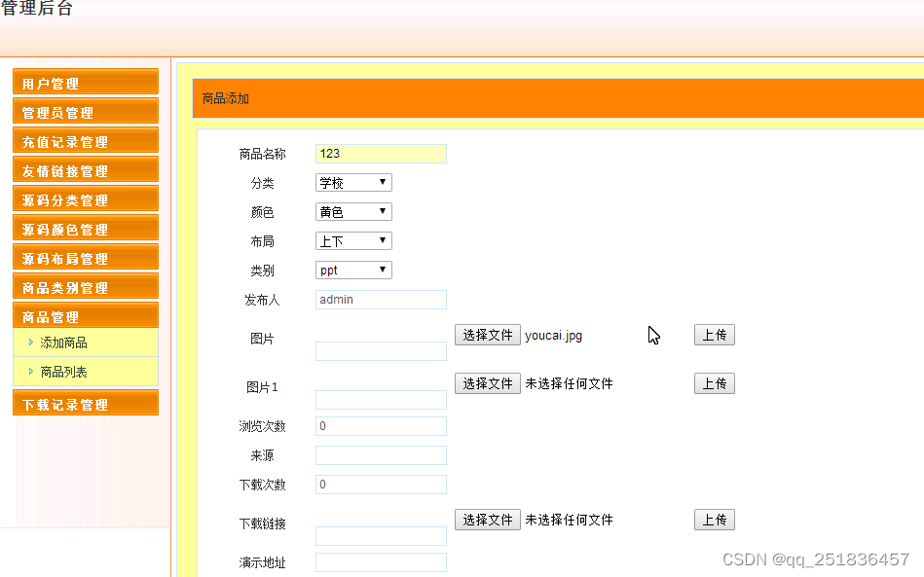This screenshot has height=577, width=924.
Task: Go to the 商品列表 link
Action: tap(63, 372)
